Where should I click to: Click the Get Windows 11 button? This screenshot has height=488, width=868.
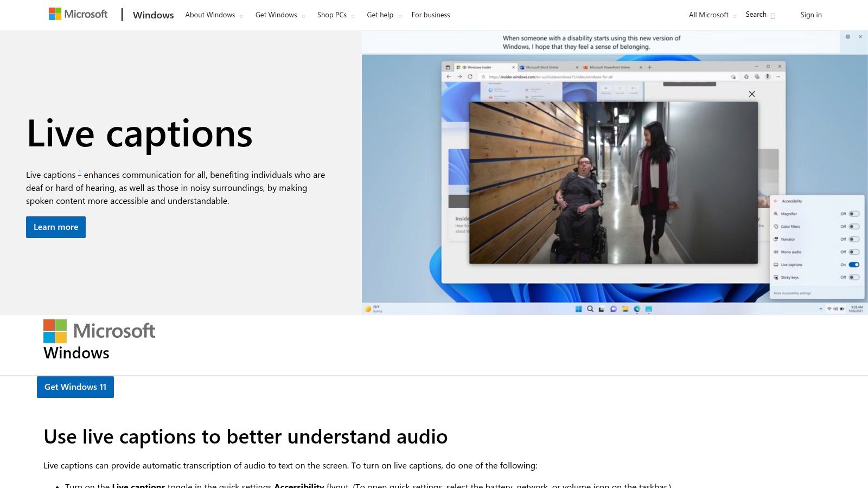coord(75,387)
